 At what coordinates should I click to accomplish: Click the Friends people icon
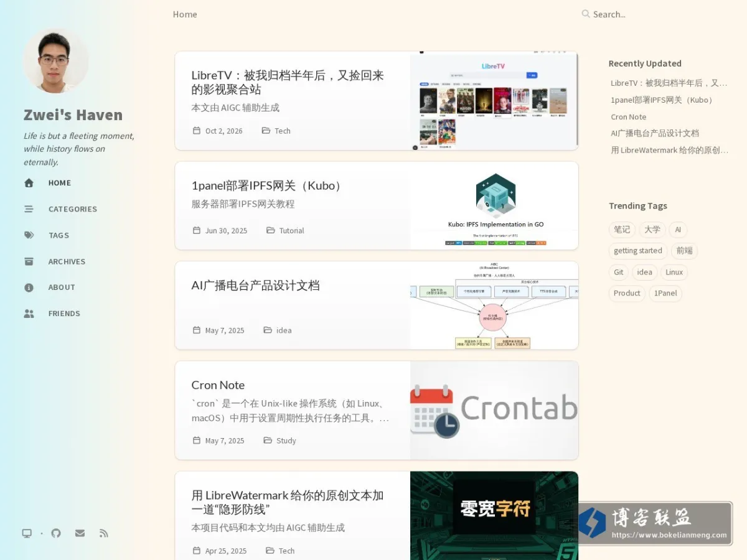pos(29,314)
